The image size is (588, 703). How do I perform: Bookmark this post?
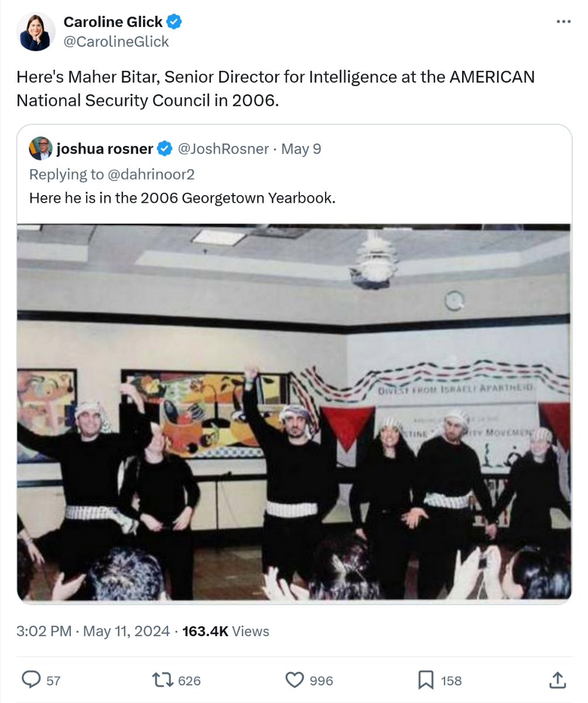pos(425,680)
